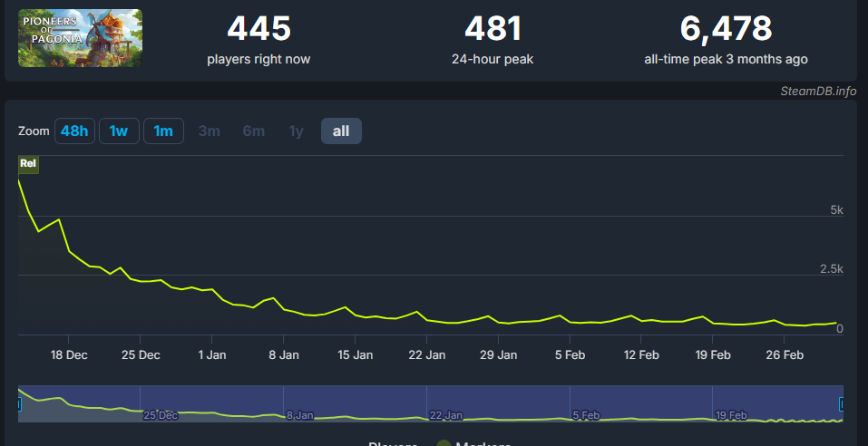868x446 pixels.
Task: Click the 6,478 all-time peak figure
Action: pos(726,29)
